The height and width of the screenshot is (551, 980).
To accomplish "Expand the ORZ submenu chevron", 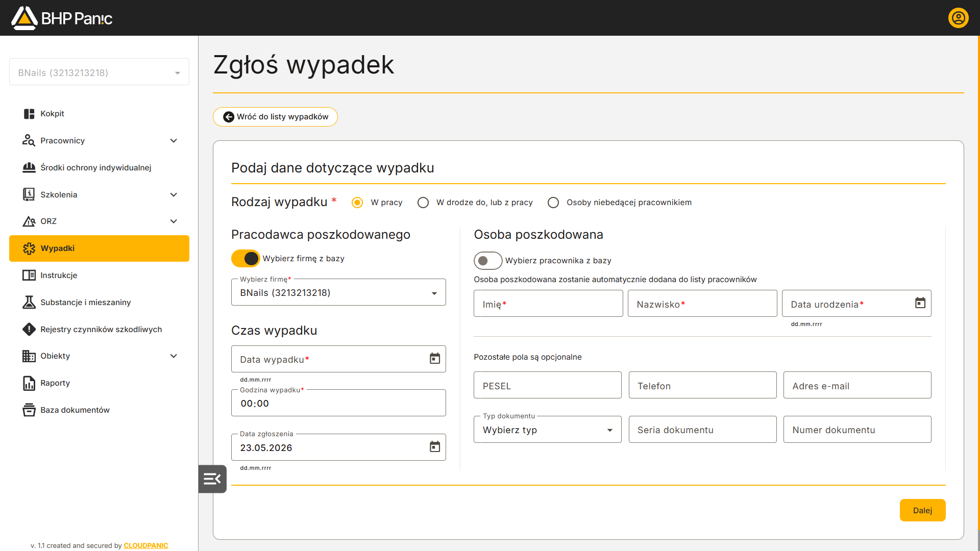I will pyautogui.click(x=174, y=221).
